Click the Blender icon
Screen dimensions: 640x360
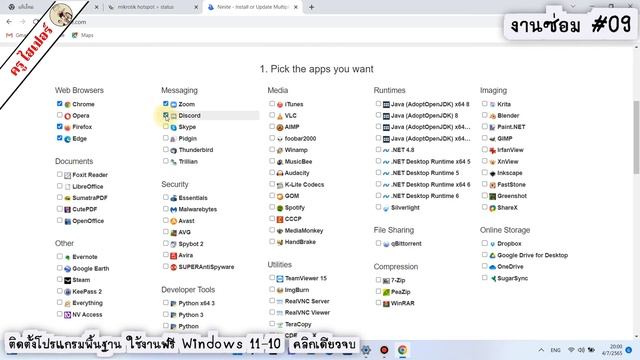[493, 116]
